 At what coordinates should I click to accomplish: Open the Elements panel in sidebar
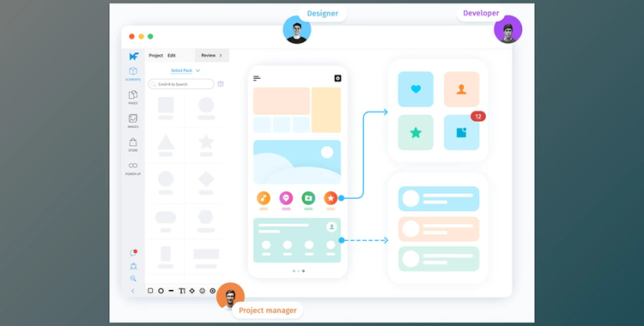[x=133, y=74]
